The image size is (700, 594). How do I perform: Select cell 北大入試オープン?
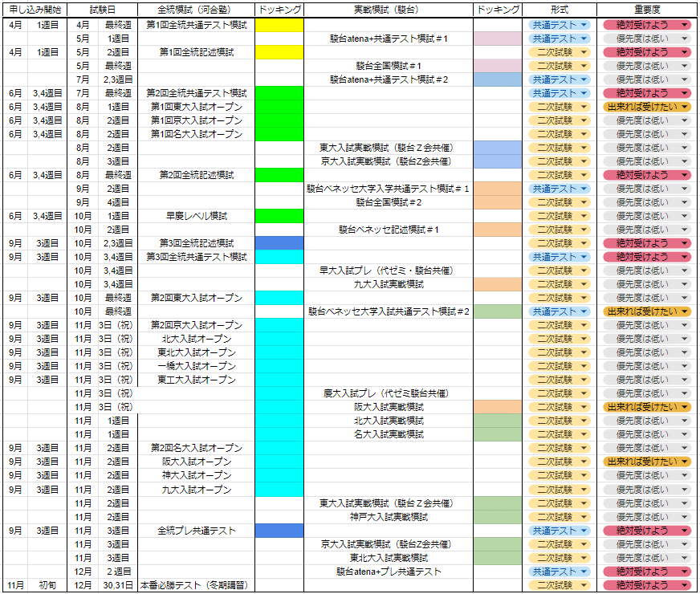[x=197, y=339]
